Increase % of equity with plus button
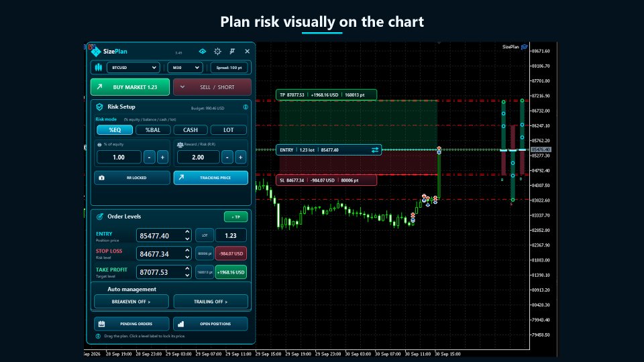This screenshot has width=644, height=362. click(162, 157)
